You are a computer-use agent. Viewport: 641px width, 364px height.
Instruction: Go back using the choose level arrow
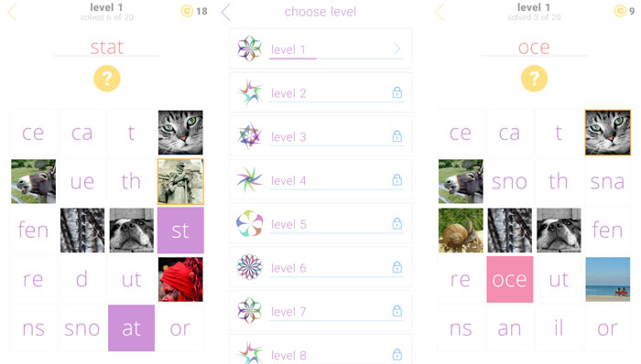tap(226, 12)
